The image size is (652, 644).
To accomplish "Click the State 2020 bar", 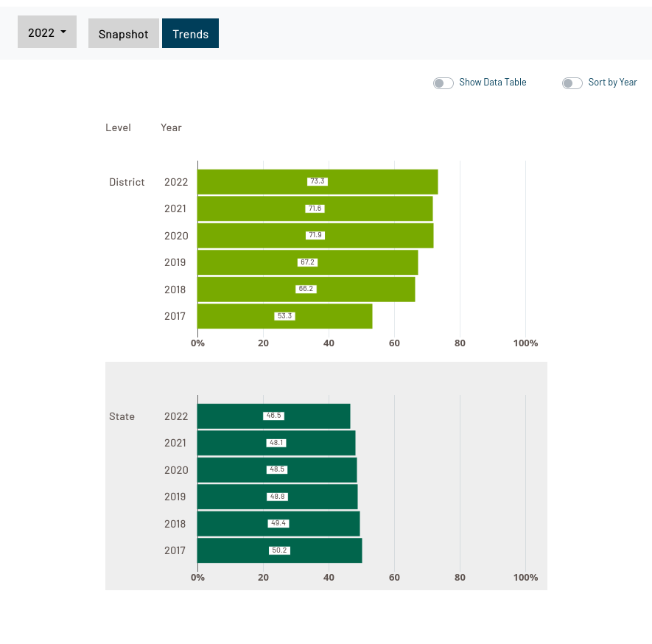I will pos(228,470).
